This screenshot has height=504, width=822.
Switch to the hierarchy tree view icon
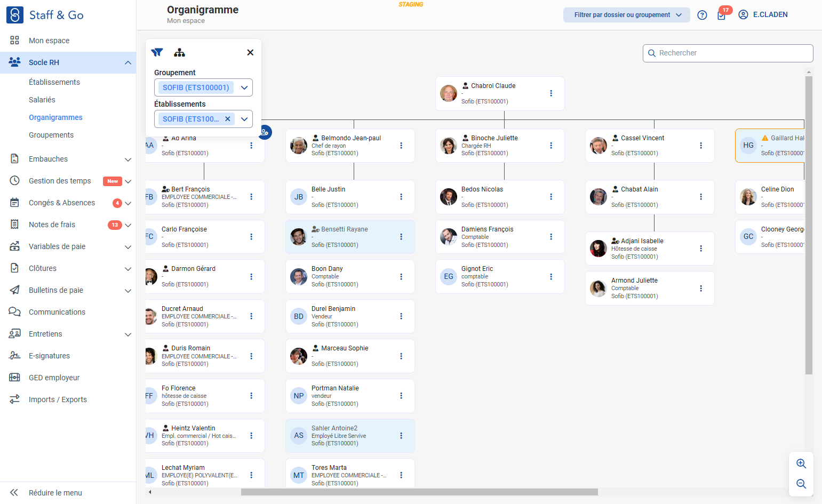click(179, 52)
